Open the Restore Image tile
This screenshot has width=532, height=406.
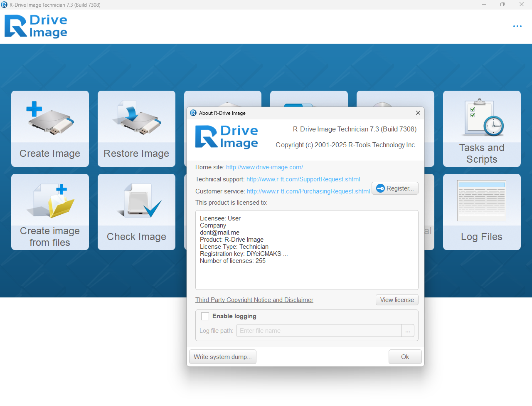136,129
